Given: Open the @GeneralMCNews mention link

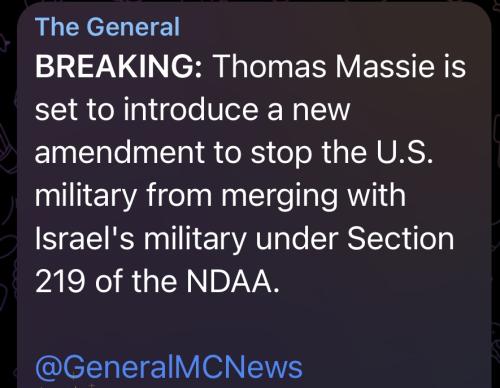Looking at the screenshot, I should pos(169,367).
